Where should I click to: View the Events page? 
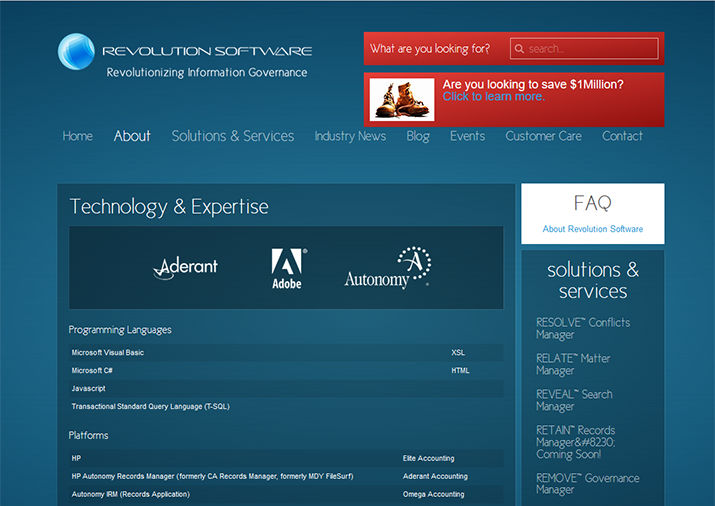point(467,136)
